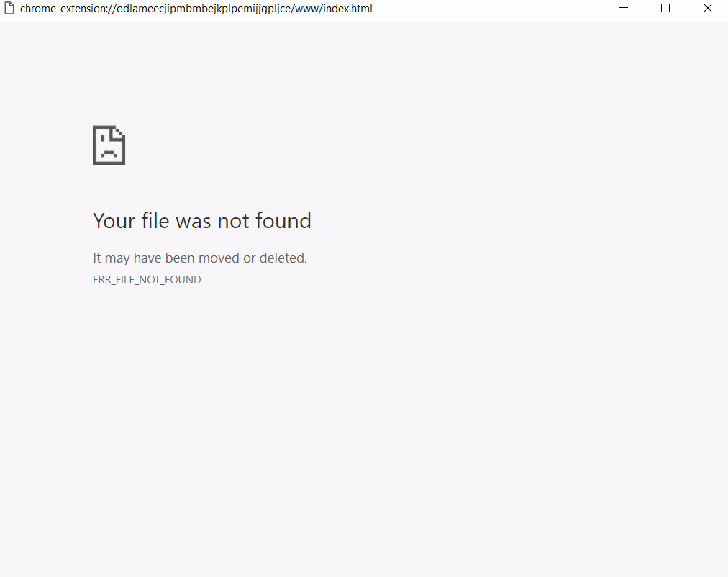Click the 'It may have been moved or deleted.' text

[200, 258]
